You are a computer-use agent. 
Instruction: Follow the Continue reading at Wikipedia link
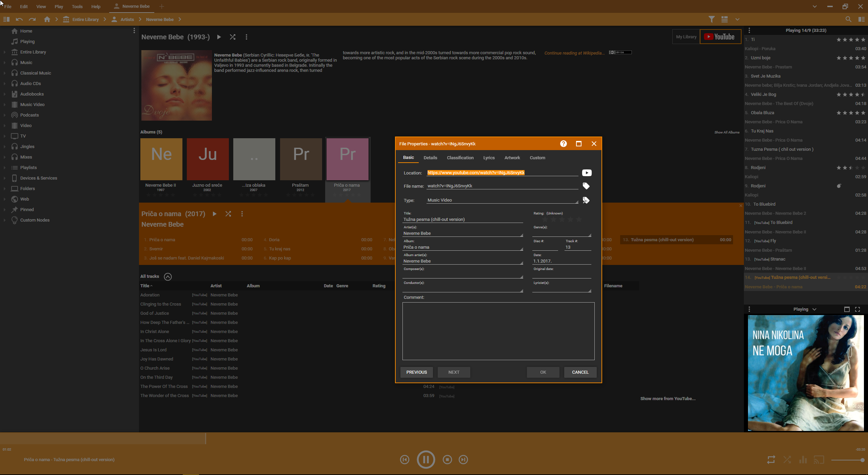(574, 53)
